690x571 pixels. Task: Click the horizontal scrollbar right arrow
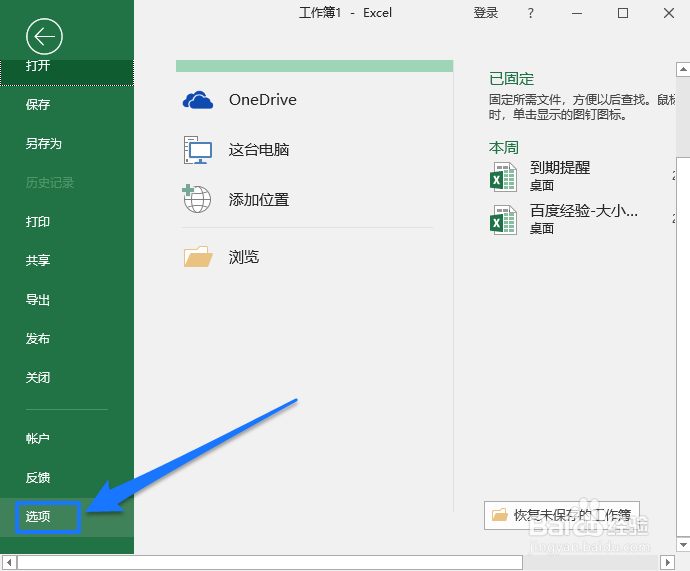(x=667, y=562)
